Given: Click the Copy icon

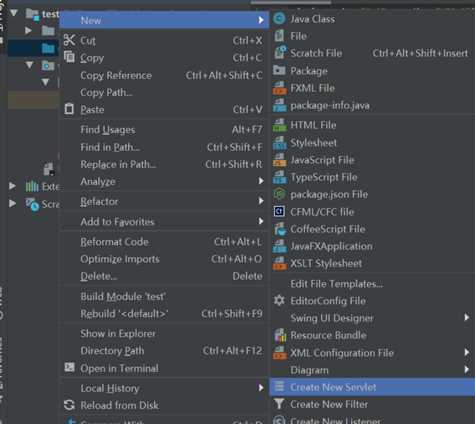Looking at the screenshot, I should pos(69,57).
